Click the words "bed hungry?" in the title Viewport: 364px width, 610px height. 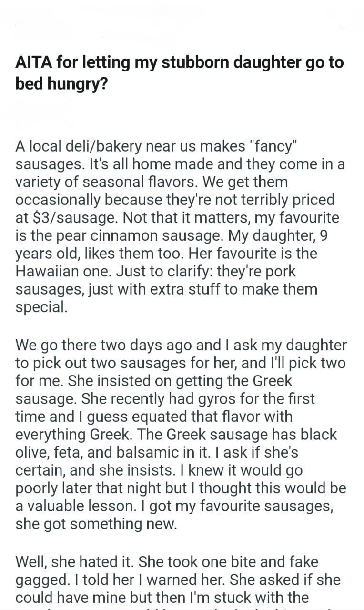(x=61, y=83)
